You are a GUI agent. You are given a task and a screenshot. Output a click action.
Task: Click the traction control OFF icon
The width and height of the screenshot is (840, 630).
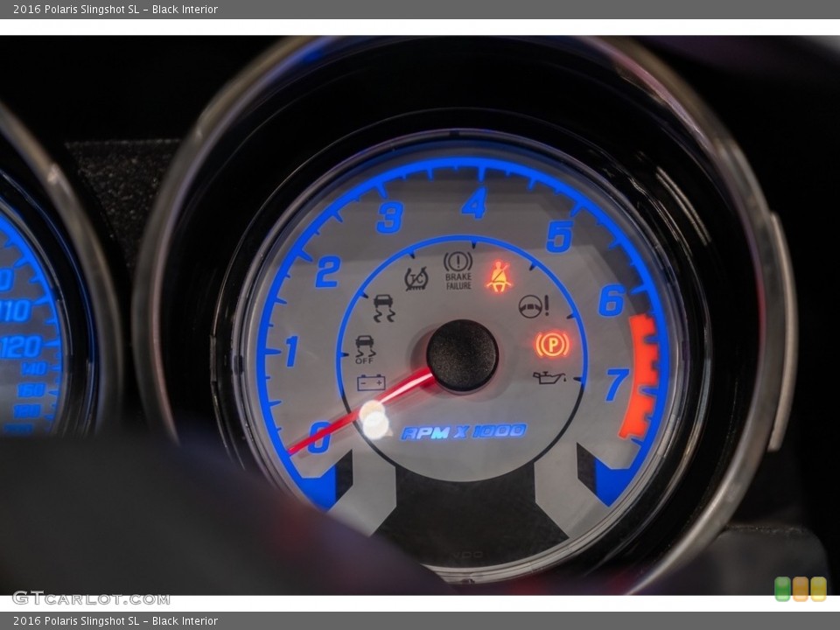click(x=366, y=350)
